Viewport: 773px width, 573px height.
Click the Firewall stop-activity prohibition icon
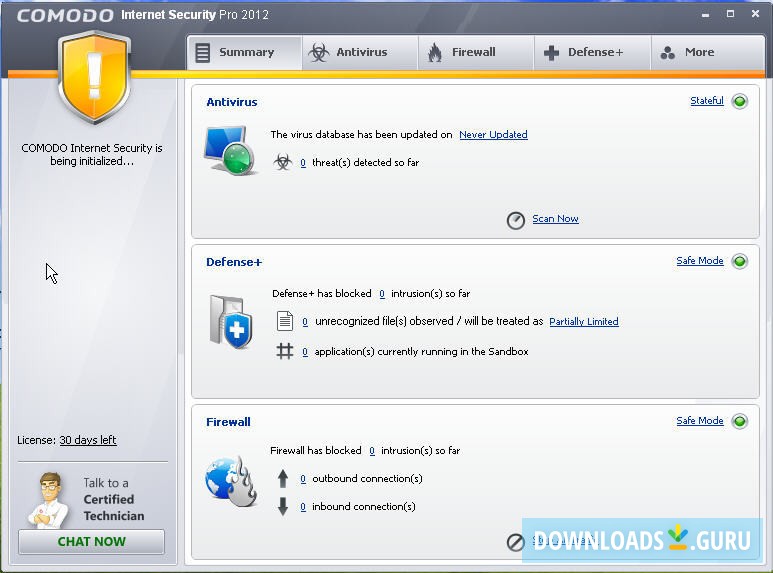tap(515, 542)
